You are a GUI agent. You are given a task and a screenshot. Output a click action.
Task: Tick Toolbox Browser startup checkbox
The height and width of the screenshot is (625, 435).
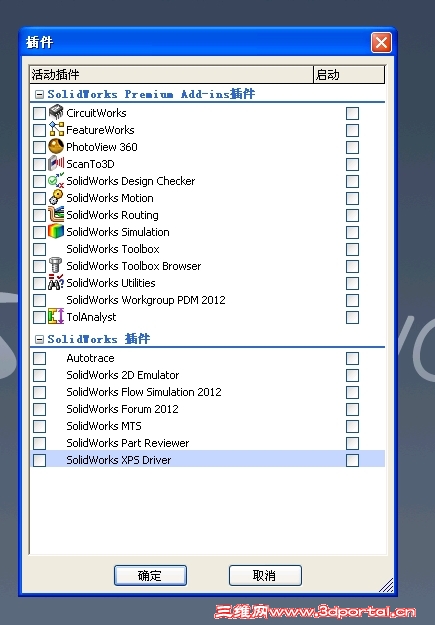click(x=352, y=266)
